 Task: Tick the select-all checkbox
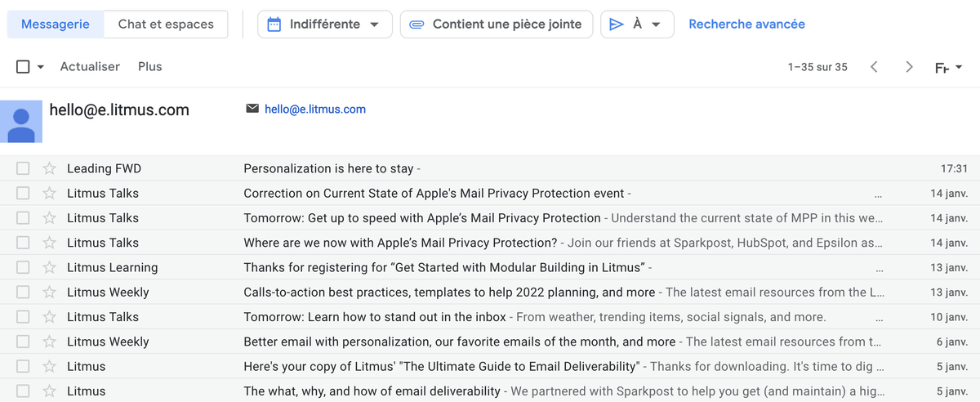coord(23,67)
